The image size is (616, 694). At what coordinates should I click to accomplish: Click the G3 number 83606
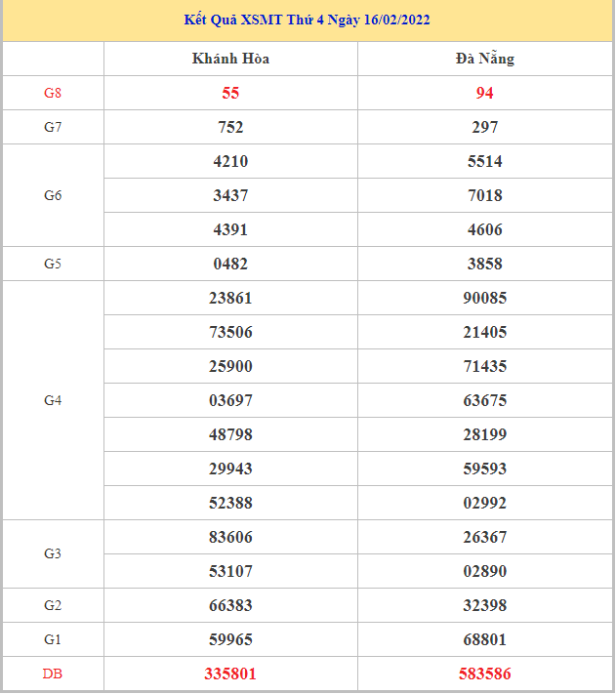pyautogui.click(x=230, y=537)
